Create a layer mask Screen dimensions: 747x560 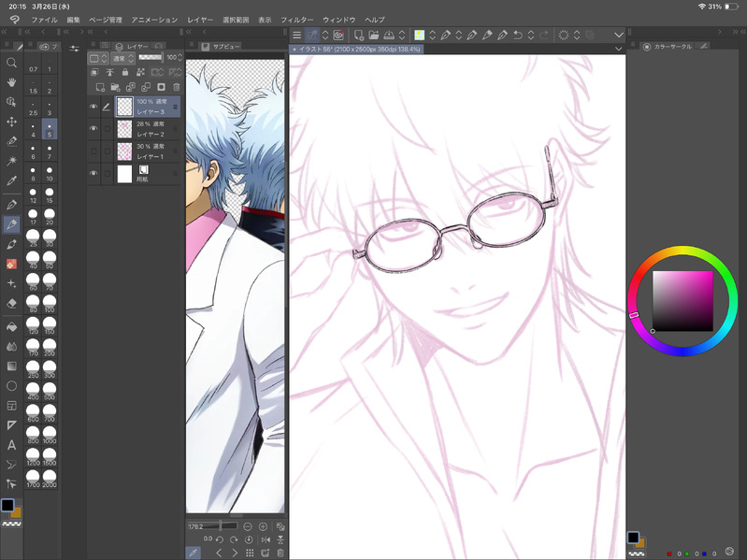(x=161, y=87)
